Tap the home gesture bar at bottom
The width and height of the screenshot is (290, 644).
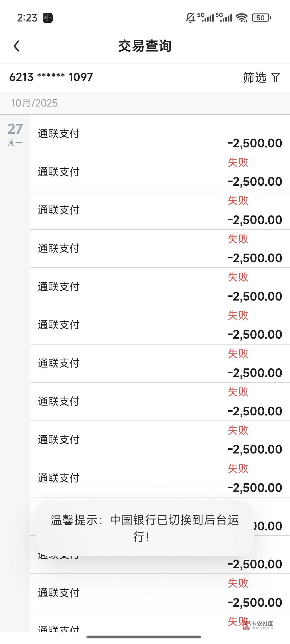point(144,637)
